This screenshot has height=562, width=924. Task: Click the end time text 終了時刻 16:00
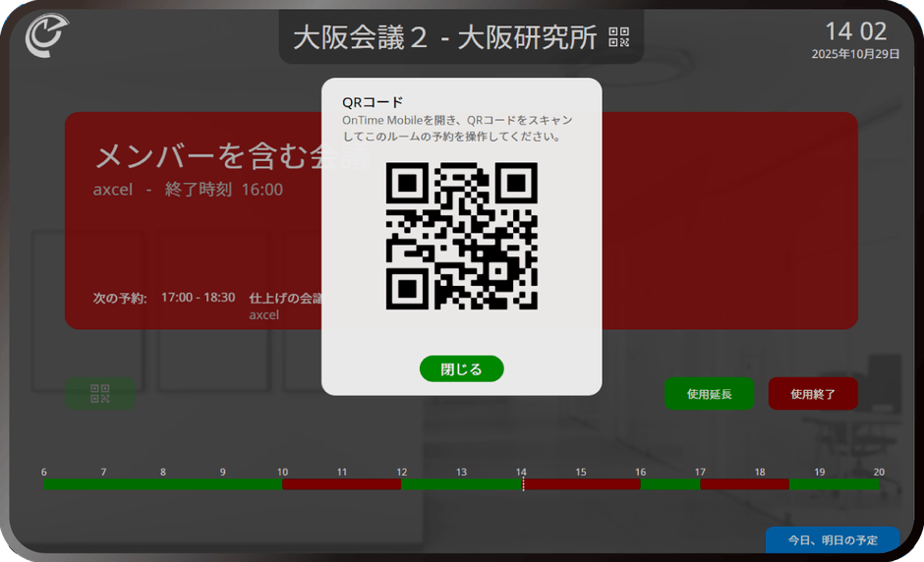pos(224,189)
